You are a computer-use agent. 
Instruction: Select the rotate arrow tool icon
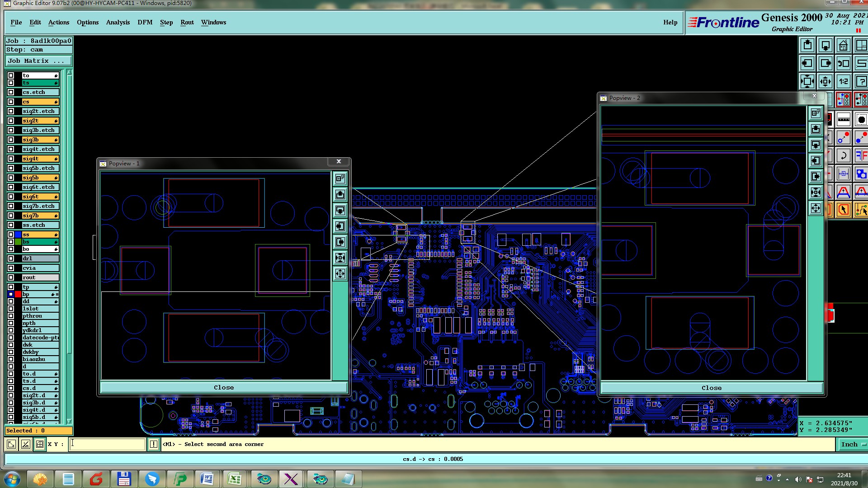[x=843, y=156]
